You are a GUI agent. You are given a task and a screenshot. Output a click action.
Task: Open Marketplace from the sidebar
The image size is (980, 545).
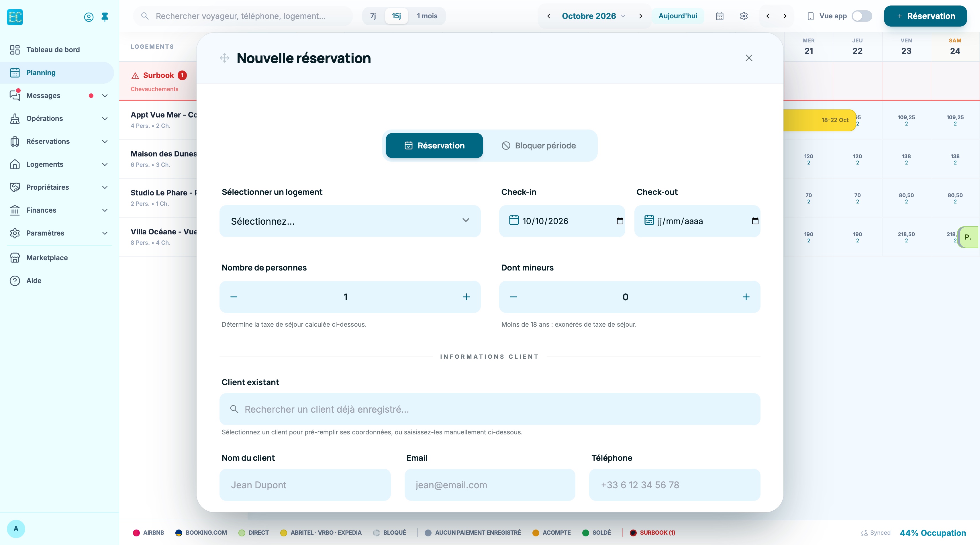(57, 258)
